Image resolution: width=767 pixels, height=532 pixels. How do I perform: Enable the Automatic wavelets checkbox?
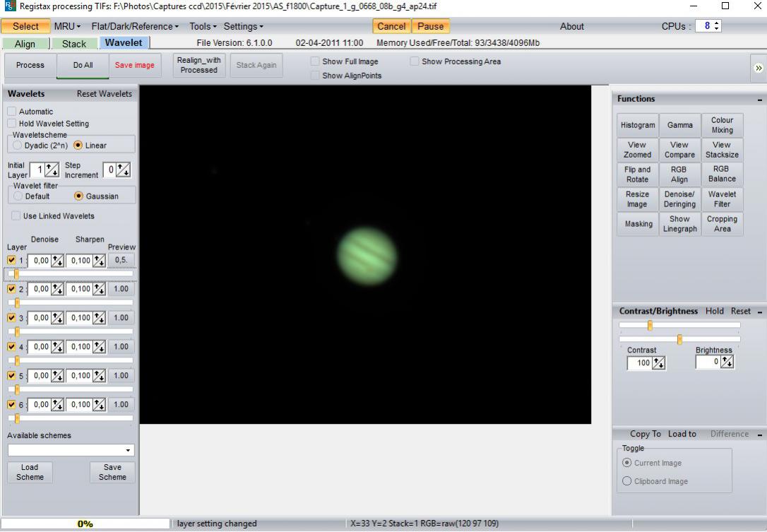tap(12, 112)
